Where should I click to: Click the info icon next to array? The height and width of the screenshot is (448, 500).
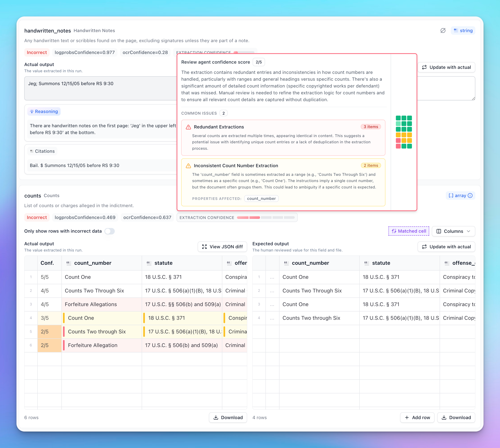470,195
